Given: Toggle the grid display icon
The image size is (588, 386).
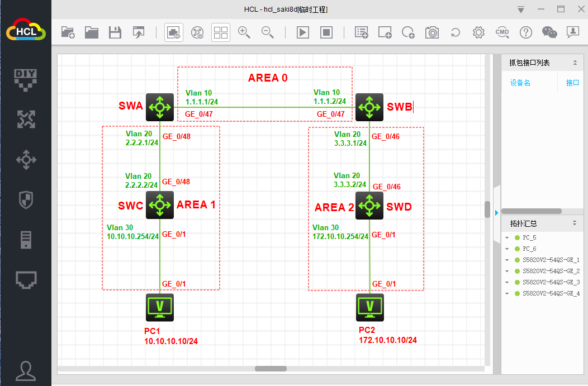Looking at the screenshot, I should [220, 32].
